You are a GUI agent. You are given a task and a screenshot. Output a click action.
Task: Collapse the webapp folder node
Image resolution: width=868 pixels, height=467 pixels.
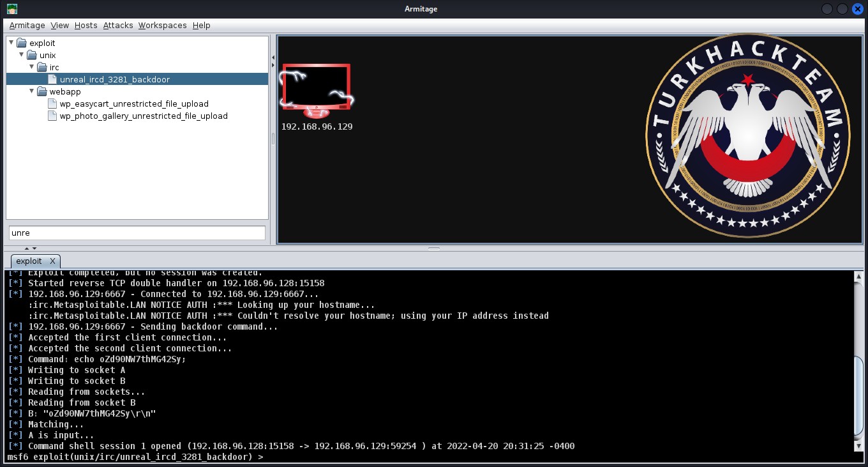pyautogui.click(x=32, y=91)
